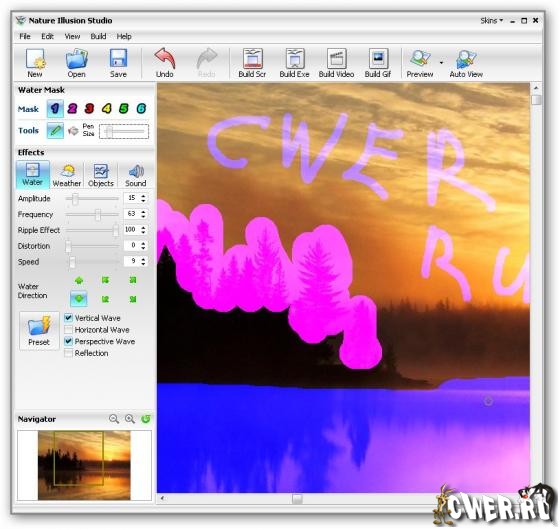Select water mask number 2

(72, 109)
